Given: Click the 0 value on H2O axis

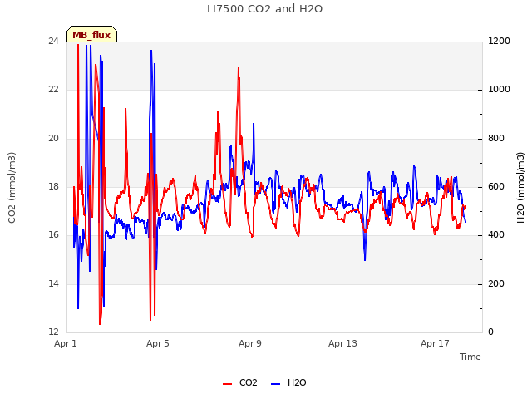Looking at the screenshot, I should coord(490,332).
